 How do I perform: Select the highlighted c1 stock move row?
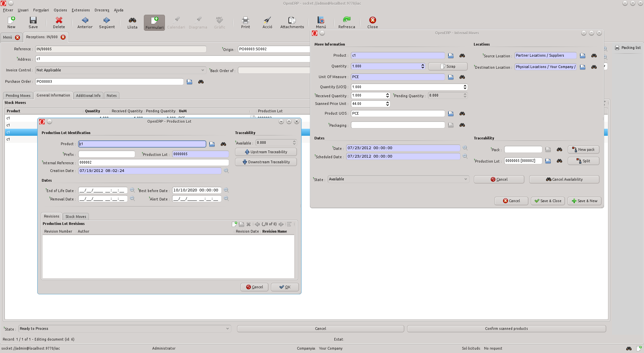[x=21, y=132]
